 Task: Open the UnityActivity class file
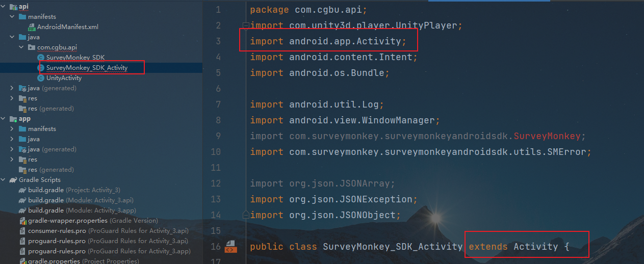(64, 78)
